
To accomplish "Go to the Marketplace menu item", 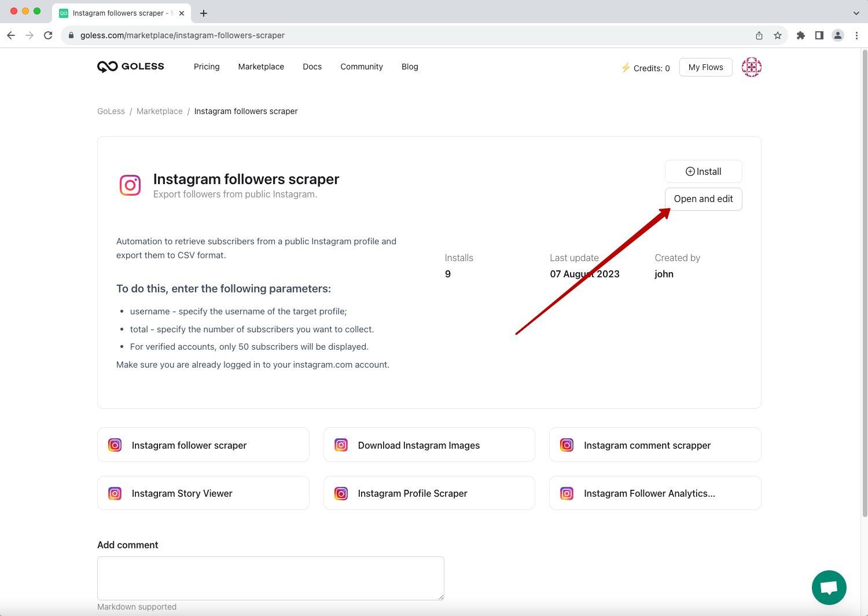I will coord(261,67).
